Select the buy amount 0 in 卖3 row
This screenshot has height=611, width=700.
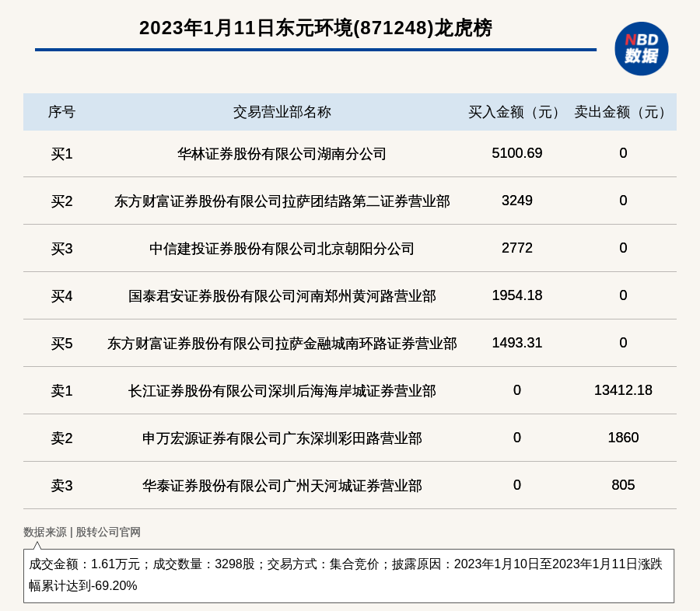pos(517,485)
